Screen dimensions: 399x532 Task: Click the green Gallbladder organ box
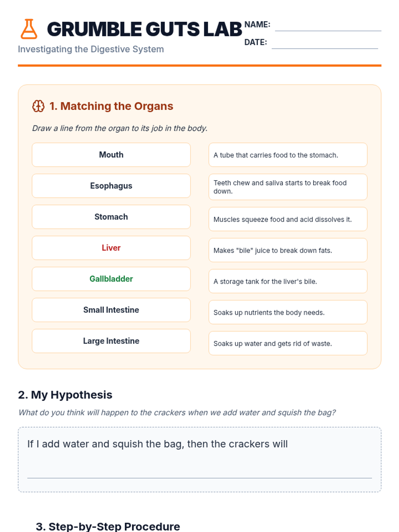(111, 279)
